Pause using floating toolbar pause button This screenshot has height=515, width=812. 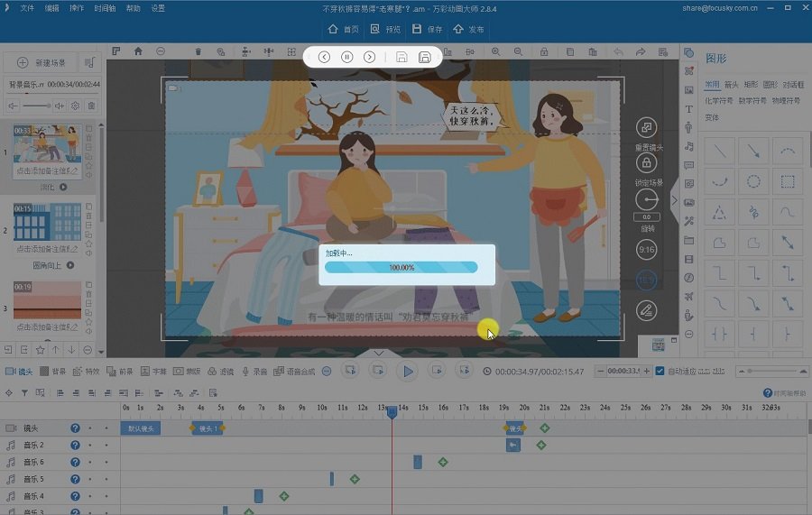point(347,57)
